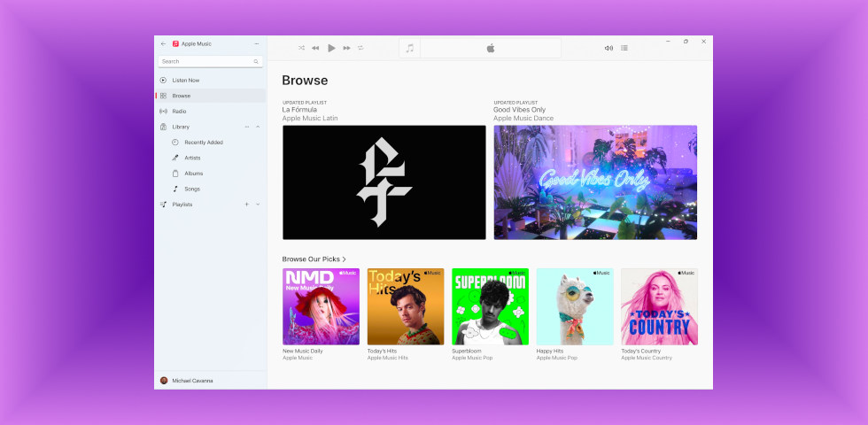Click the La Fórmula title link

coord(299,110)
